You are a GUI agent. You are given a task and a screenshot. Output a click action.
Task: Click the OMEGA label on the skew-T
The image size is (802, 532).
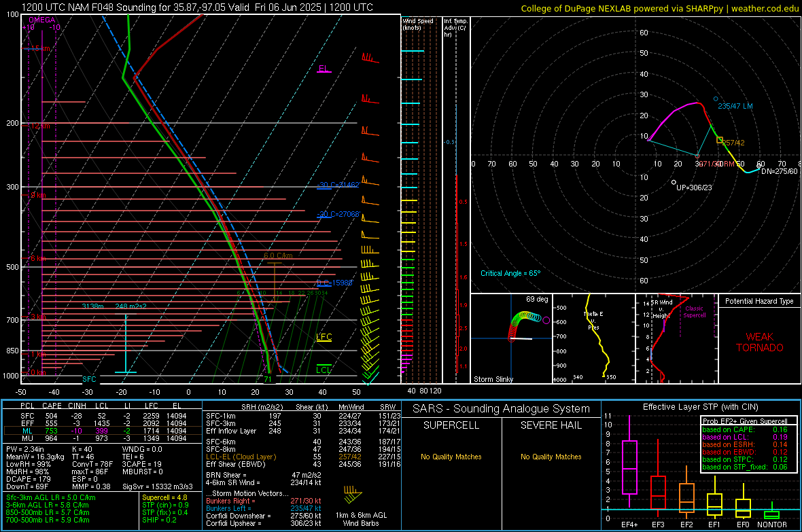(x=42, y=20)
